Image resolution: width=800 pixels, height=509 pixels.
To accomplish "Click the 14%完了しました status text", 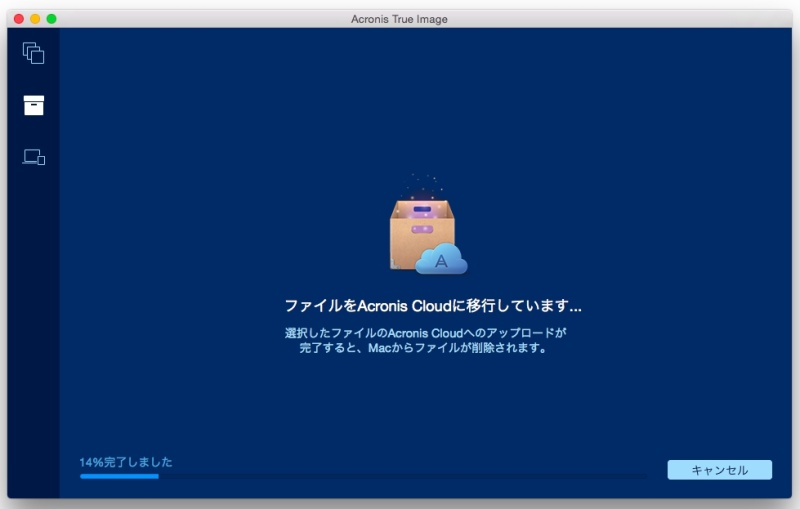I will (x=126, y=462).
